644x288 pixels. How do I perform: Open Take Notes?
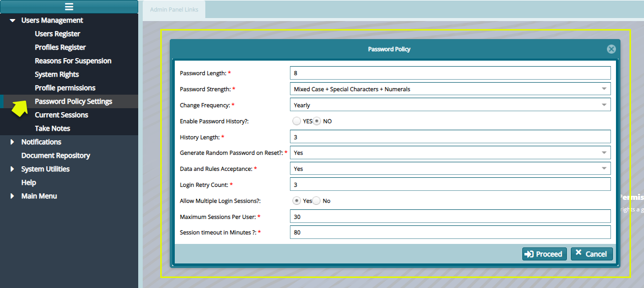pyautogui.click(x=53, y=129)
